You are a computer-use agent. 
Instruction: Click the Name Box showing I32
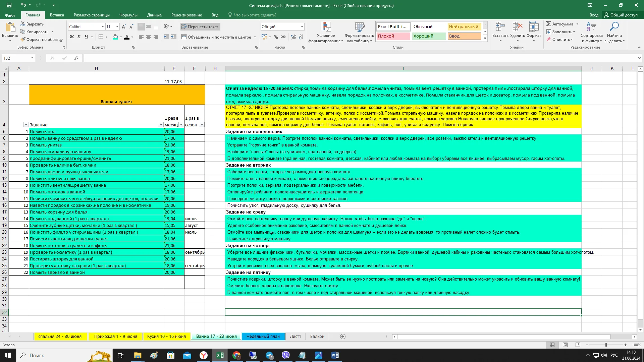17,58
